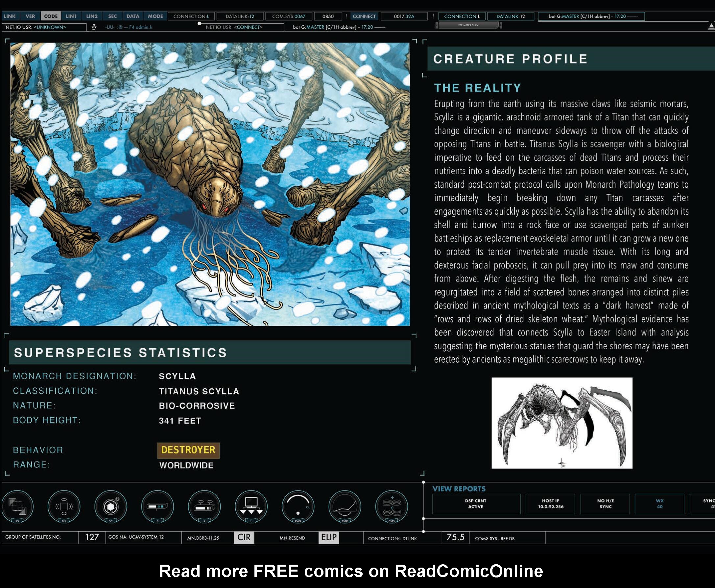
Task: Expand the PERIMETER SURV. panel
Action: point(469,25)
